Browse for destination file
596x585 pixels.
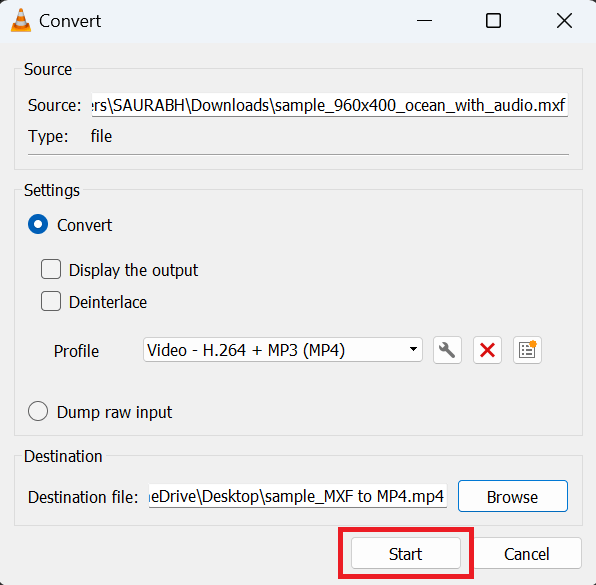[x=513, y=496]
